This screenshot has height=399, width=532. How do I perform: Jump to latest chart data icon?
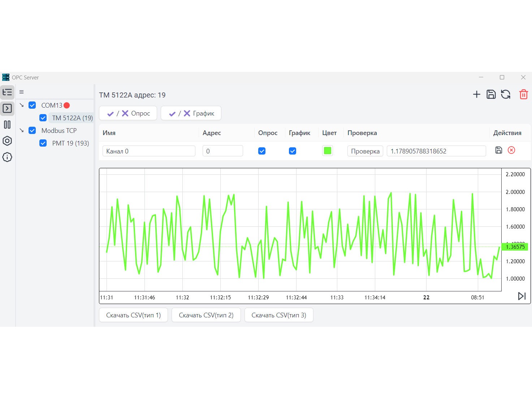522,296
